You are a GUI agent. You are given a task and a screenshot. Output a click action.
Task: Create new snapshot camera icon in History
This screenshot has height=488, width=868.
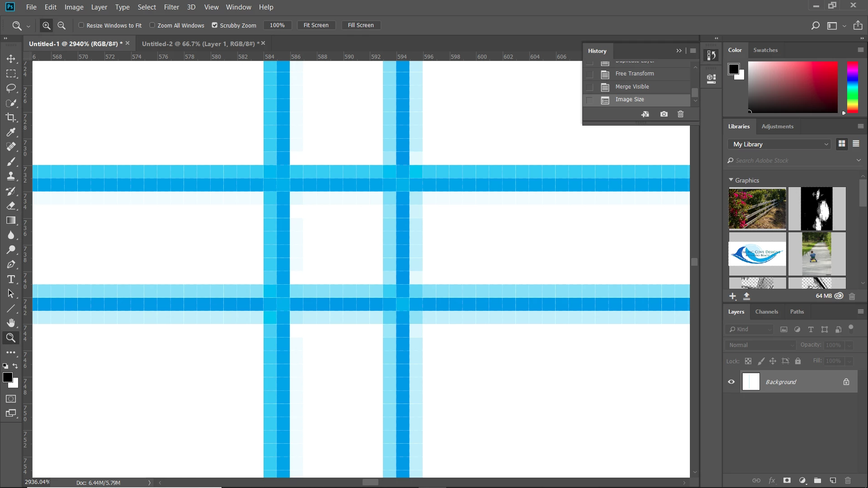pyautogui.click(x=664, y=114)
